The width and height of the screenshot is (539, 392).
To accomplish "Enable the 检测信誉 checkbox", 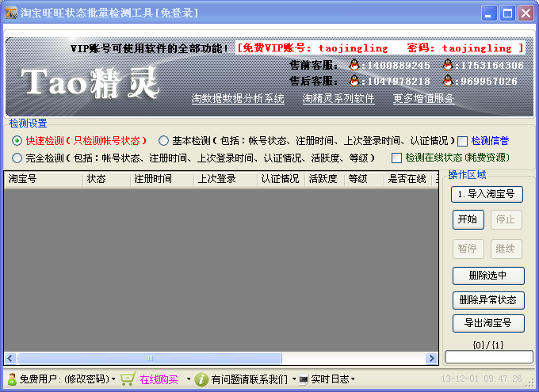I will point(462,141).
